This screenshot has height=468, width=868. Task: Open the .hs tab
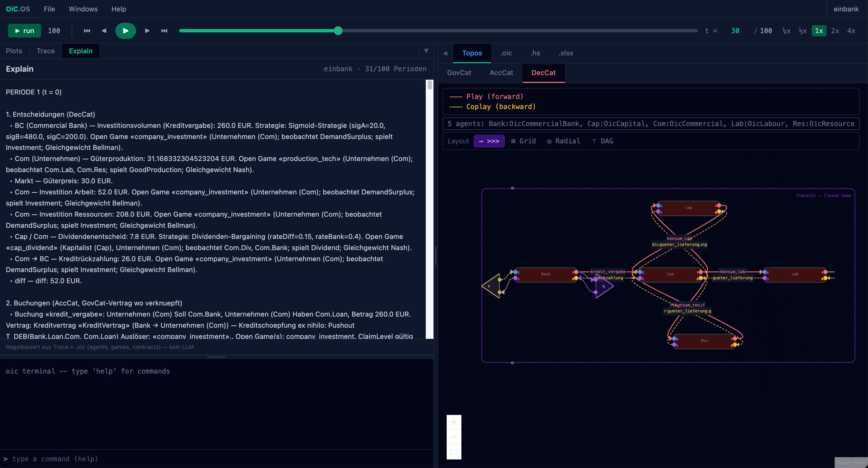pyautogui.click(x=535, y=53)
